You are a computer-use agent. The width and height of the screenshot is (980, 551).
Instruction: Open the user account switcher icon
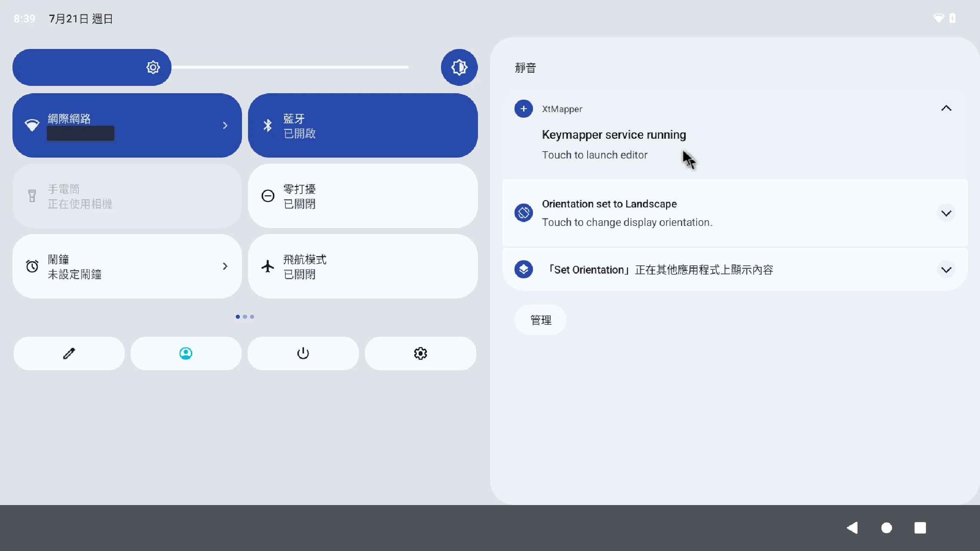(186, 353)
